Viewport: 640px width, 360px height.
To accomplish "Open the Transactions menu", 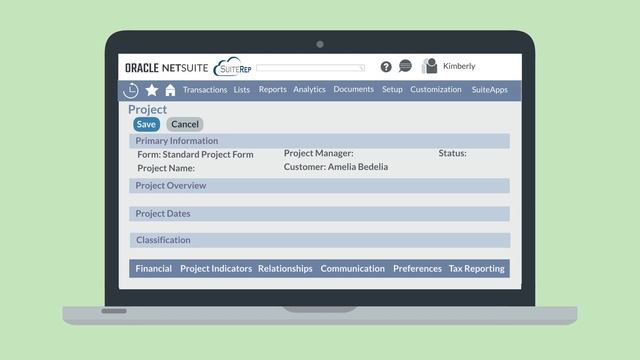I will pos(205,90).
